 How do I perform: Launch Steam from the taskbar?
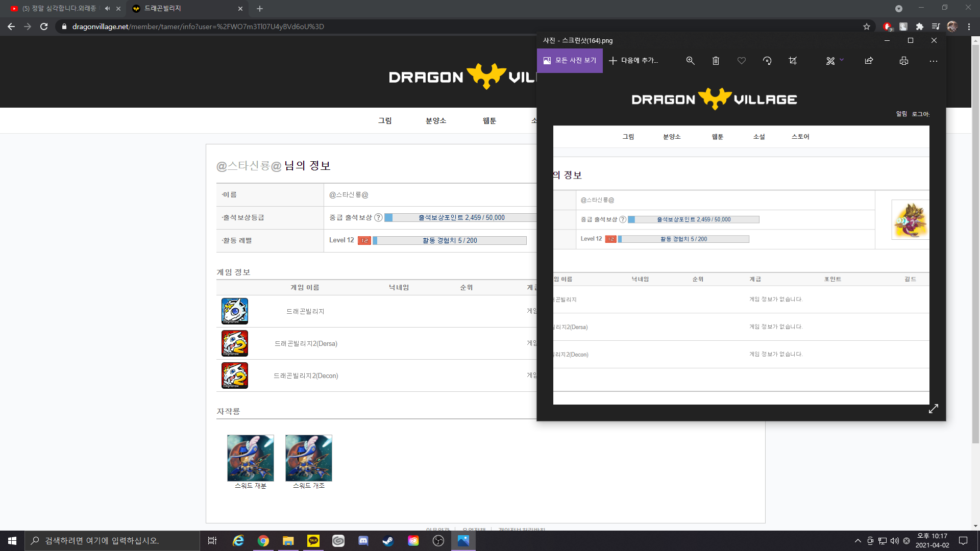click(x=388, y=541)
